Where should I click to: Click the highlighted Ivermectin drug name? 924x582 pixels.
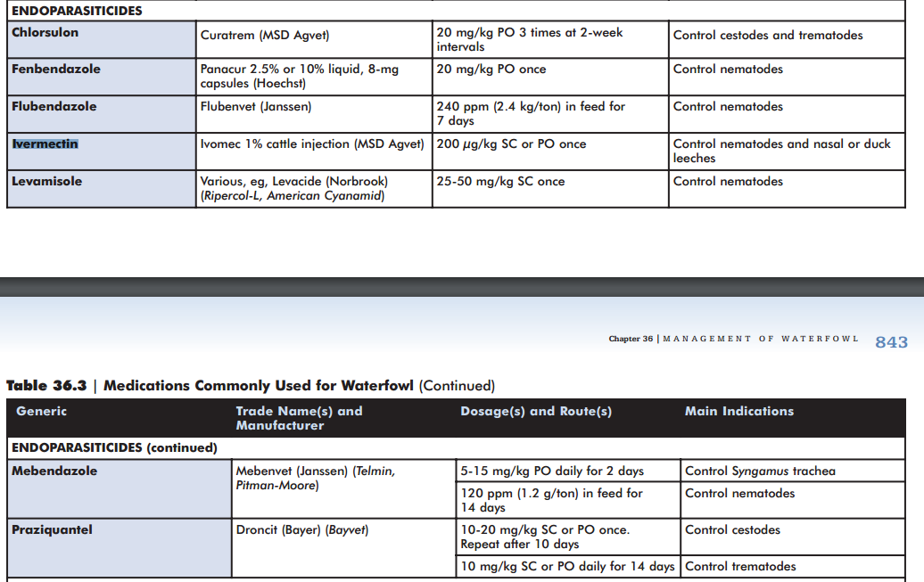[45, 143]
